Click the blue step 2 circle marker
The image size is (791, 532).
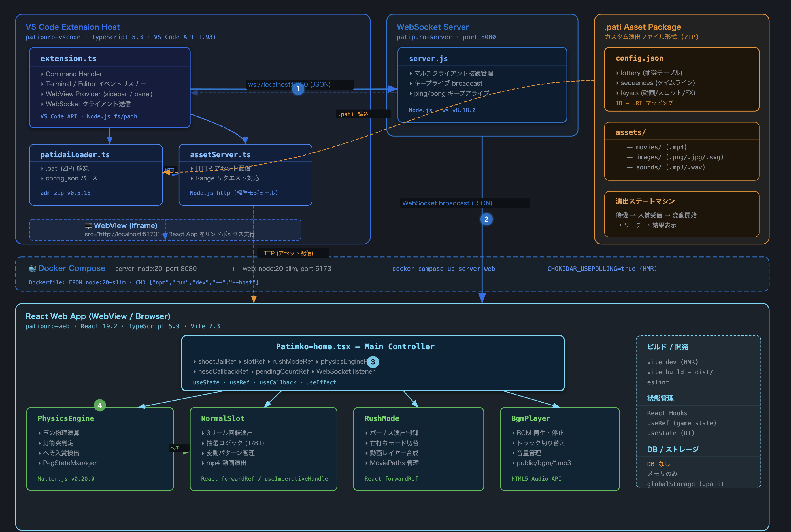pyautogui.click(x=486, y=219)
